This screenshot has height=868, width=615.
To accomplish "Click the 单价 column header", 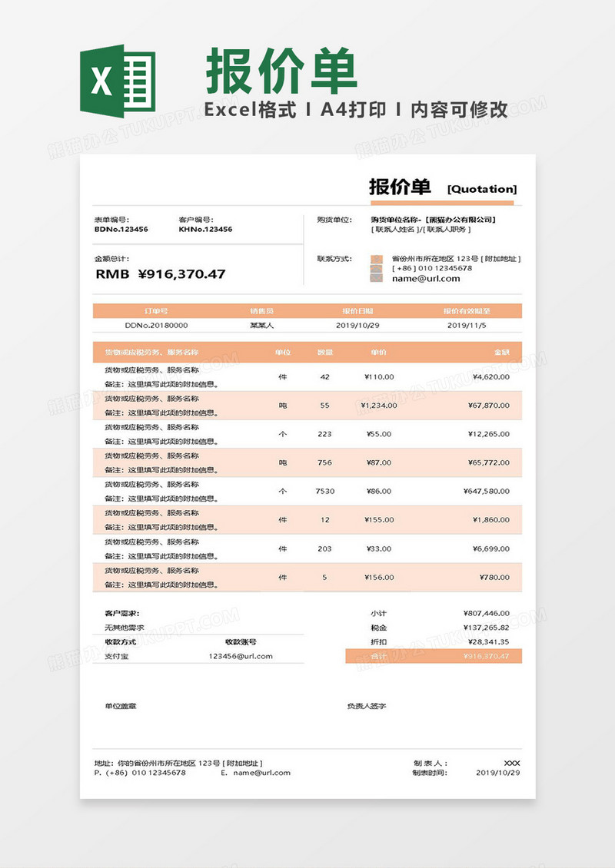I will (379, 352).
